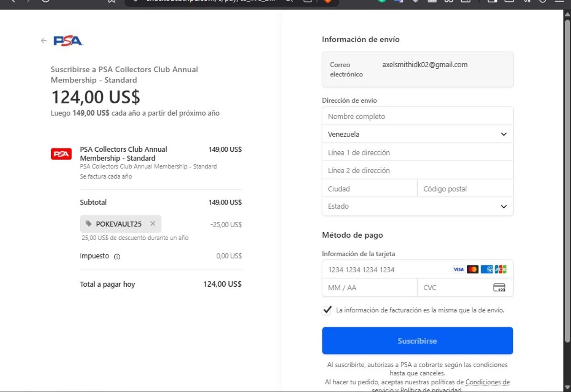Click the Suscribirse button

(418, 341)
